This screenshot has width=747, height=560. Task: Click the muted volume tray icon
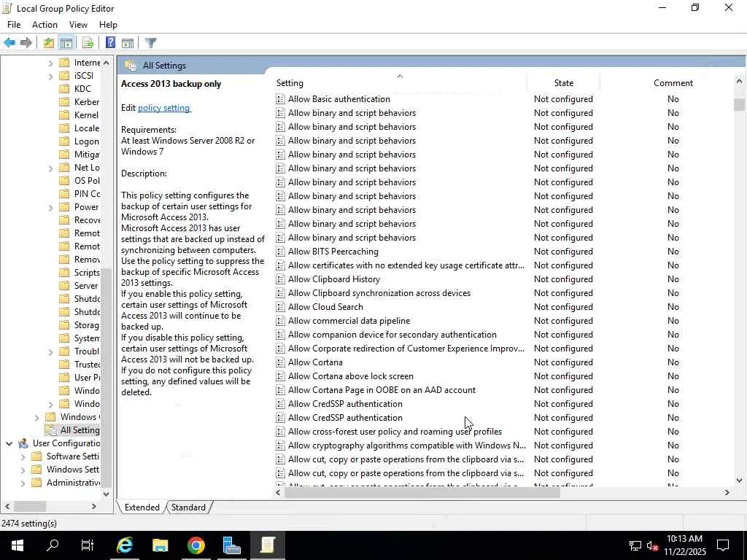point(653,545)
